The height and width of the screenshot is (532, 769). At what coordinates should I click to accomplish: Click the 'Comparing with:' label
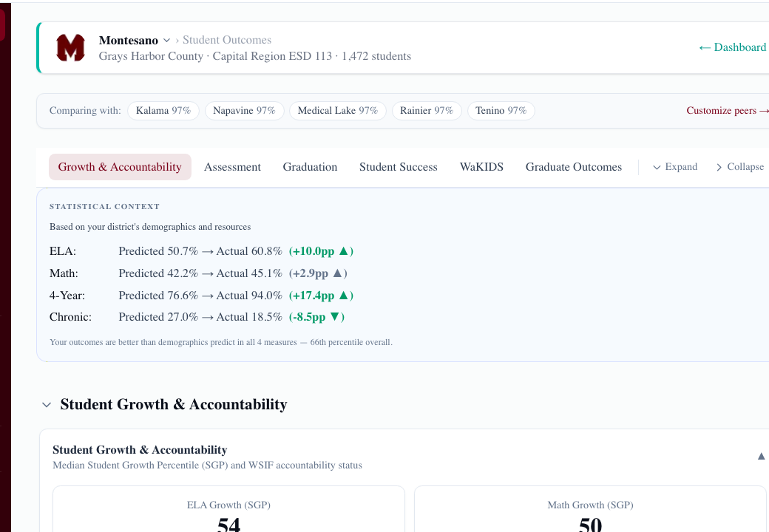point(85,111)
